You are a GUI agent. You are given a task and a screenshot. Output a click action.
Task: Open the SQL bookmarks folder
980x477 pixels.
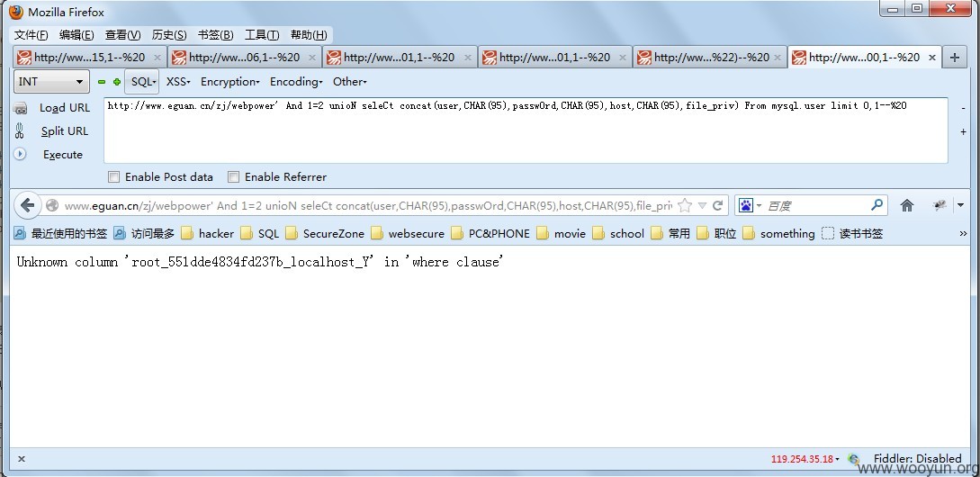coord(259,234)
